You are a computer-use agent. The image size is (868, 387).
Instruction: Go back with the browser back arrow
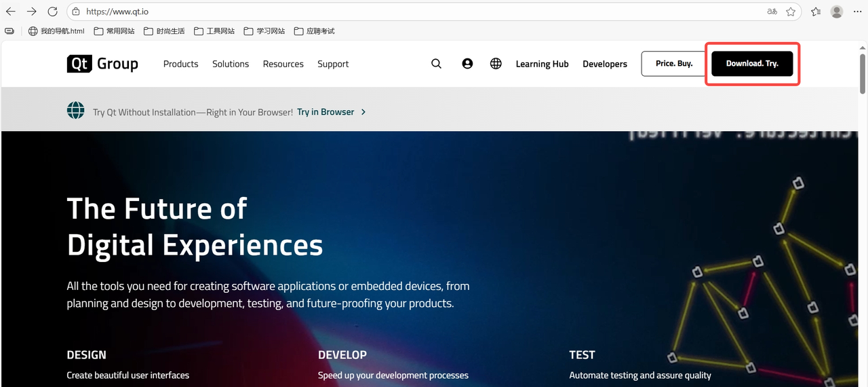[x=11, y=12]
